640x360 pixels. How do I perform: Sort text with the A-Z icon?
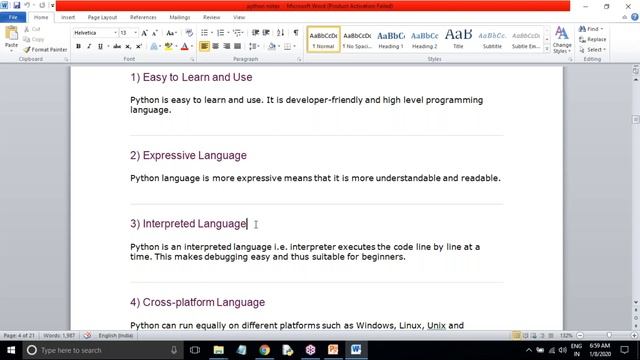(280, 33)
